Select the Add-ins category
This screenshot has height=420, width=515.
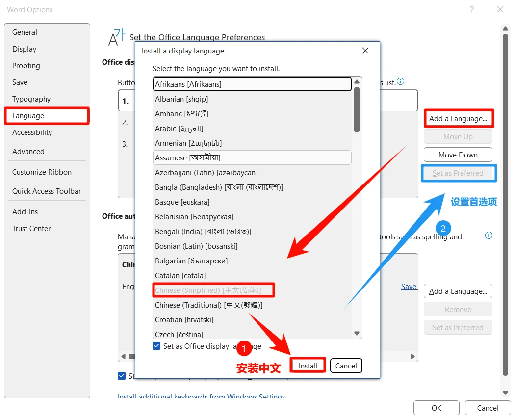47,212
